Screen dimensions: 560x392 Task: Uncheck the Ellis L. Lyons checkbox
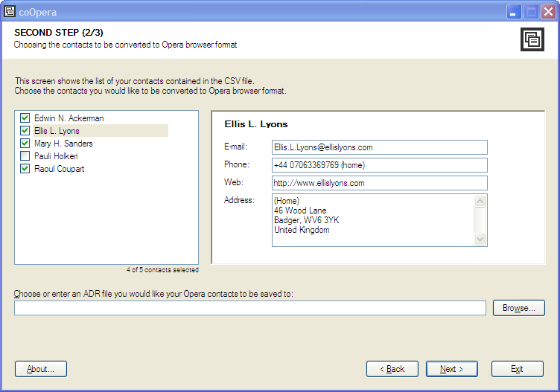pyautogui.click(x=25, y=131)
